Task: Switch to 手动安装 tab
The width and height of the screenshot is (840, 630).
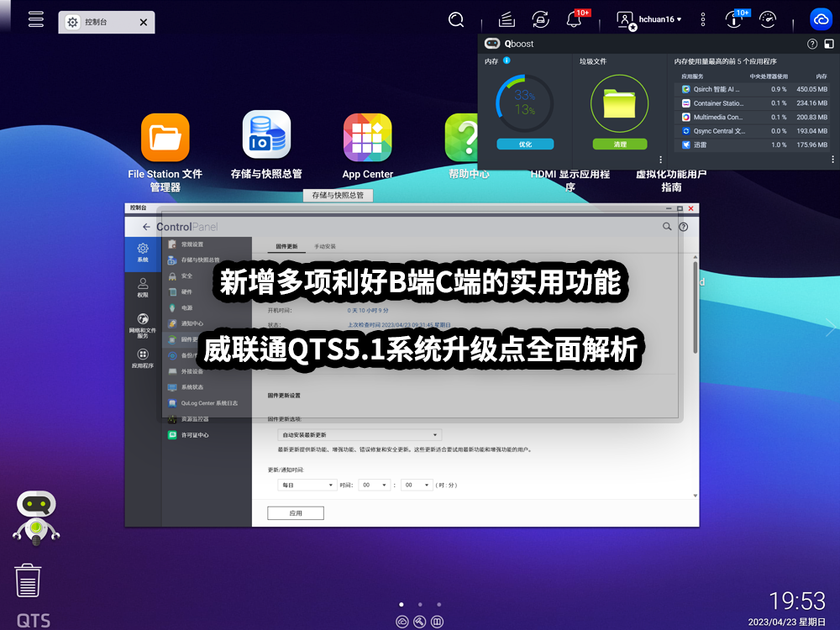Action: click(324, 246)
